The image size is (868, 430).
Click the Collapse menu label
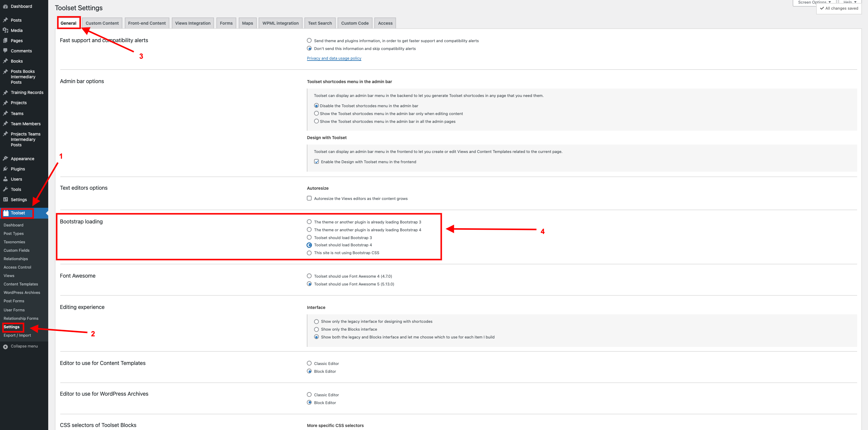(x=24, y=346)
